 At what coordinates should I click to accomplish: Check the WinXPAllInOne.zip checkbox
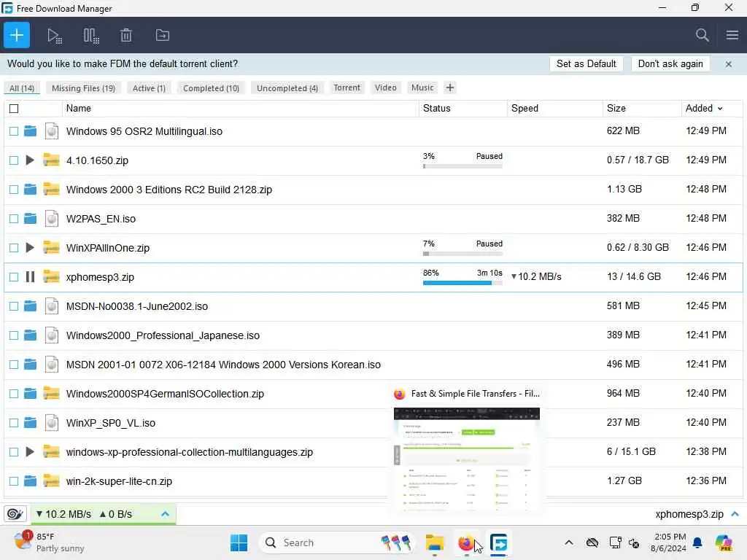point(14,248)
